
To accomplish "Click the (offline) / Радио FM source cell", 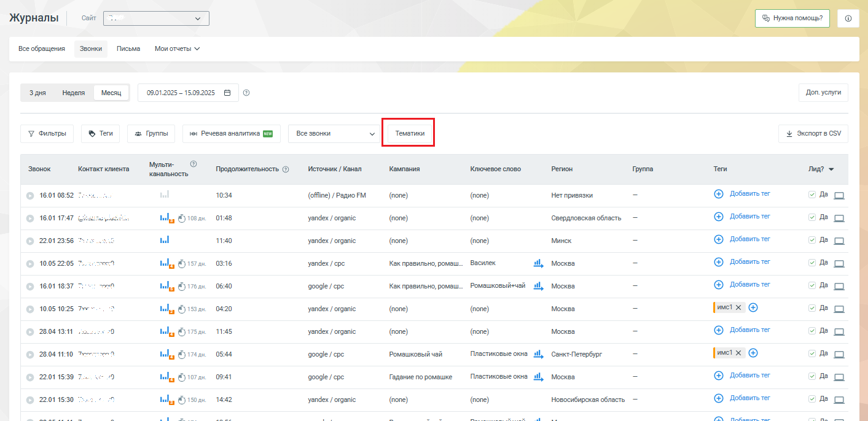I will tap(337, 195).
